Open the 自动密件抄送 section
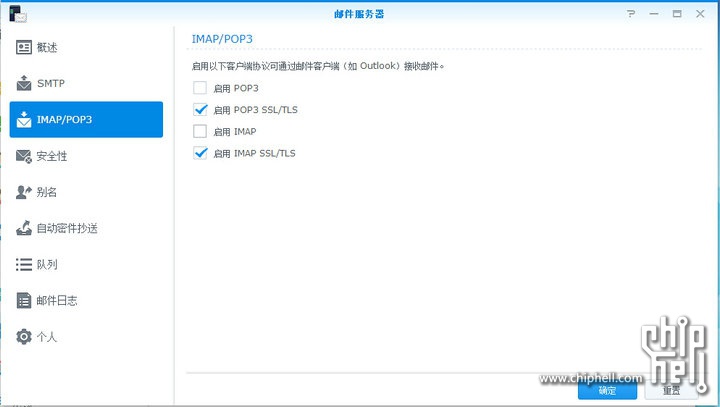720x407 pixels. (x=86, y=228)
